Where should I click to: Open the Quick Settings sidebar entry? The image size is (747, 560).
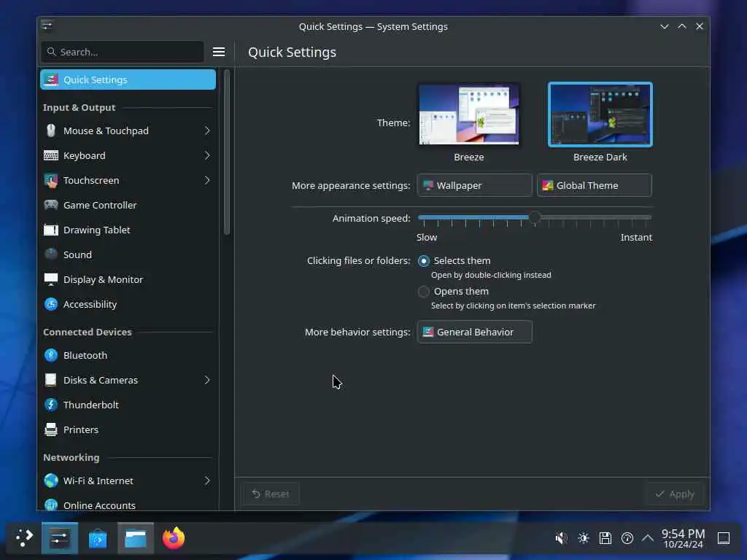[x=128, y=79]
